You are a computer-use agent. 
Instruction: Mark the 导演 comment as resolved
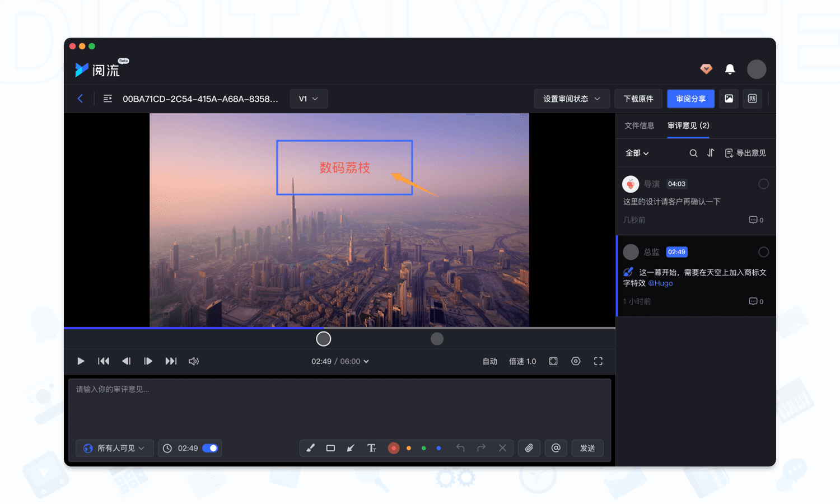click(x=763, y=184)
